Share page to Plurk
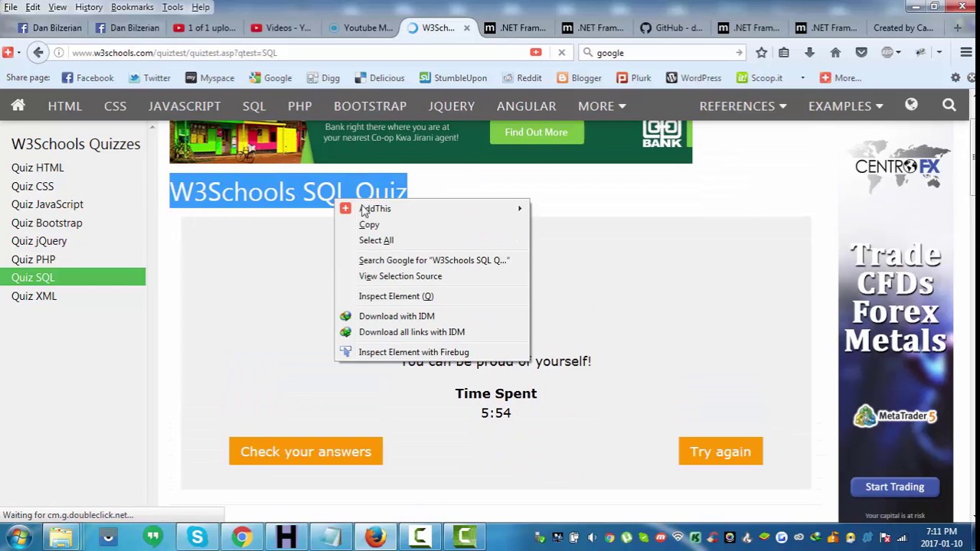The image size is (980, 551). 633,78
